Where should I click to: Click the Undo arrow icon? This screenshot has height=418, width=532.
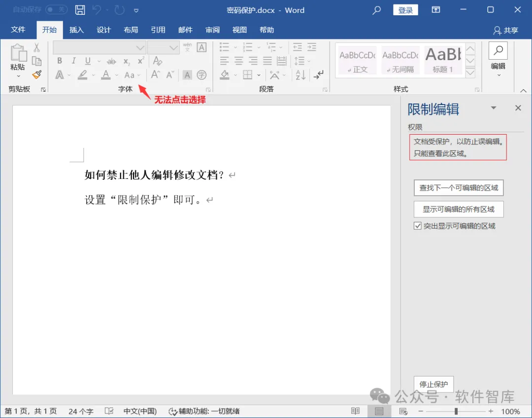click(97, 10)
